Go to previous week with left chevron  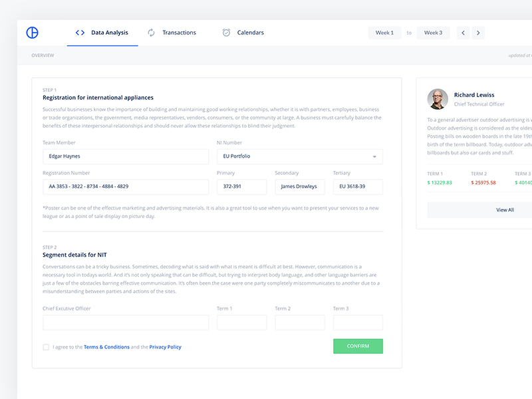pyautogui.click(x=464, y=33)
